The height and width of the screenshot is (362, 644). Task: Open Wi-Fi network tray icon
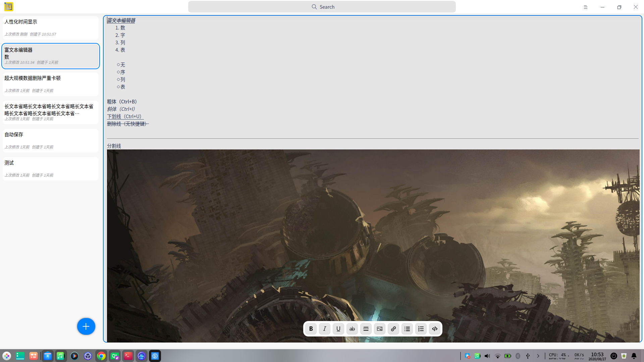click(498, 356)
